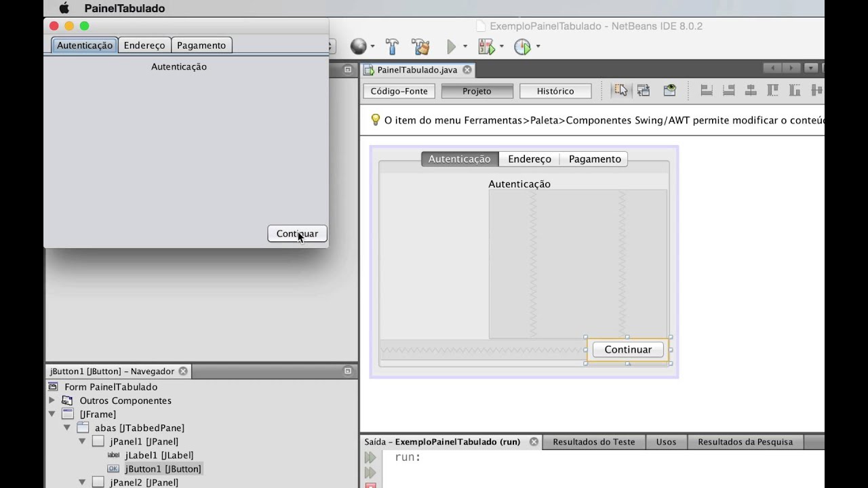
Task: Open the dropdown arrow beside the globe icon
Action: [372, 47]
